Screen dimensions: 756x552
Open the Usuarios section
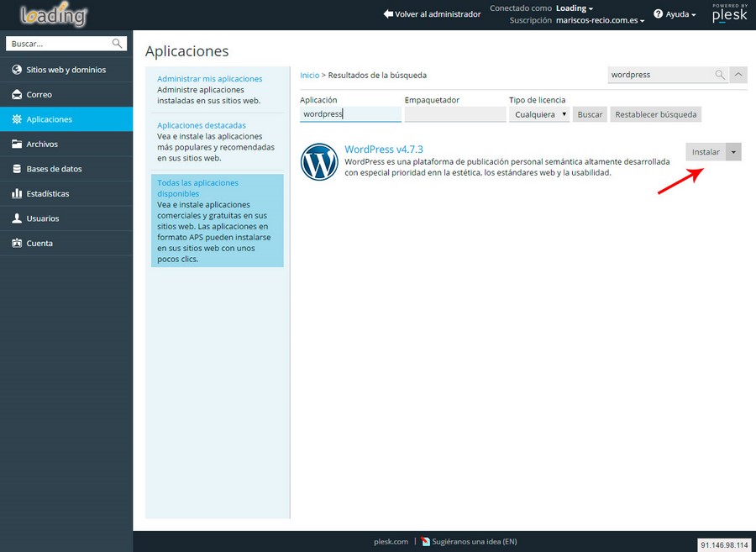pos(66,218)
